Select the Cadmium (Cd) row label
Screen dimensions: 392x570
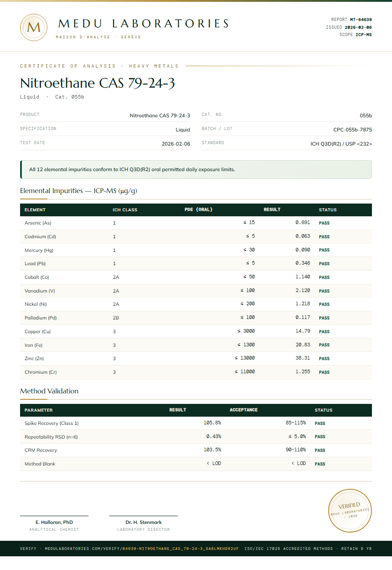(40, 237)
